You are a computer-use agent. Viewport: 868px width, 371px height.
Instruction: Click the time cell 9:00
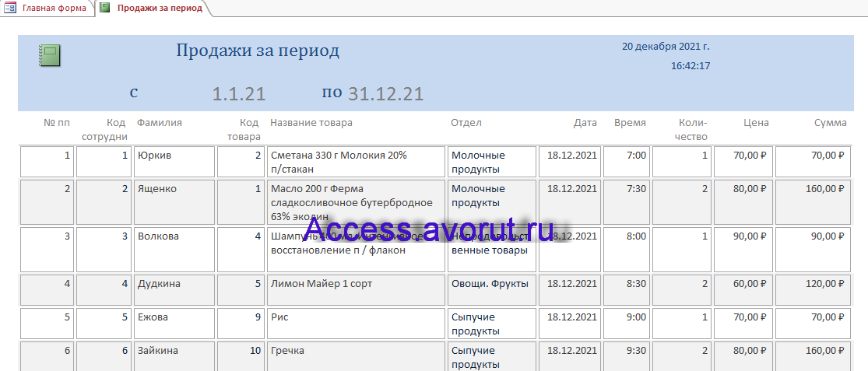pos(627,324)
